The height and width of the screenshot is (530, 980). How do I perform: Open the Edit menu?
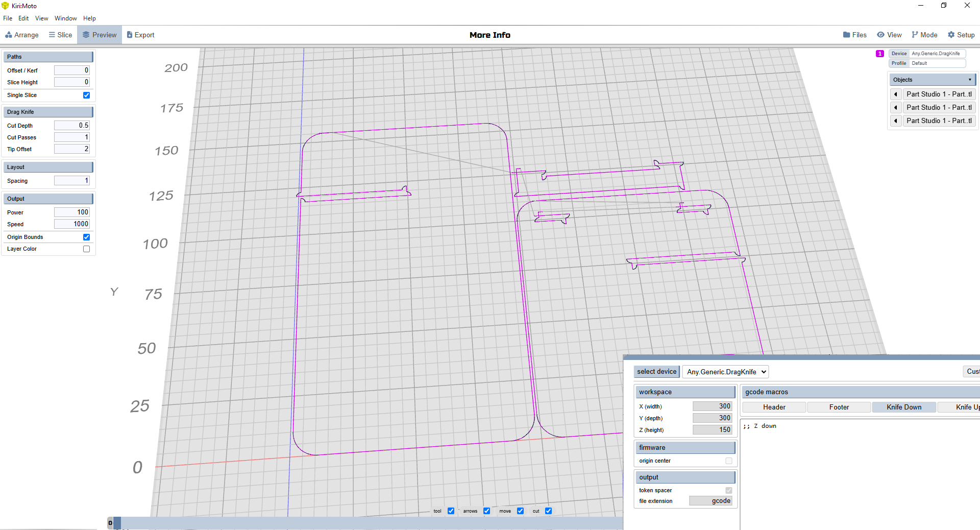[23, 18]
